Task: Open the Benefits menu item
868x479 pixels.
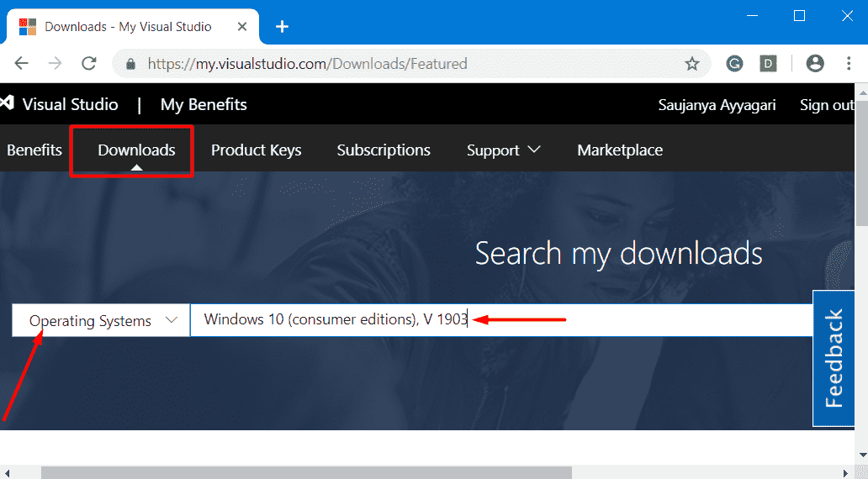Action: pos(34,150)
